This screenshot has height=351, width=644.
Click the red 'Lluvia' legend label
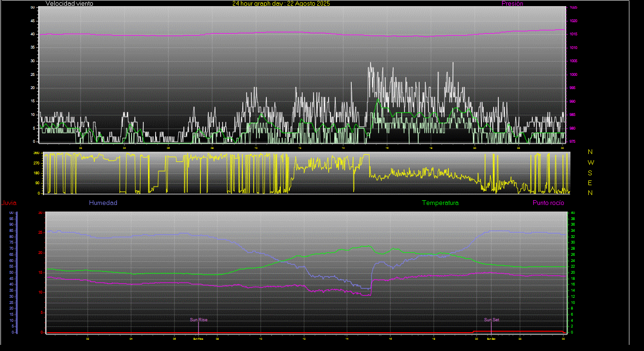[x=9, y=203]
